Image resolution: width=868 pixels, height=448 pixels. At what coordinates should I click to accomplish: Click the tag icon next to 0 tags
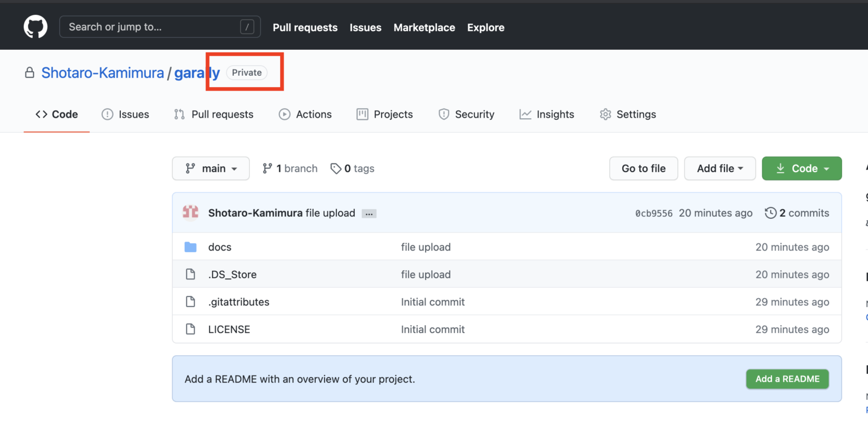(336, 169)
